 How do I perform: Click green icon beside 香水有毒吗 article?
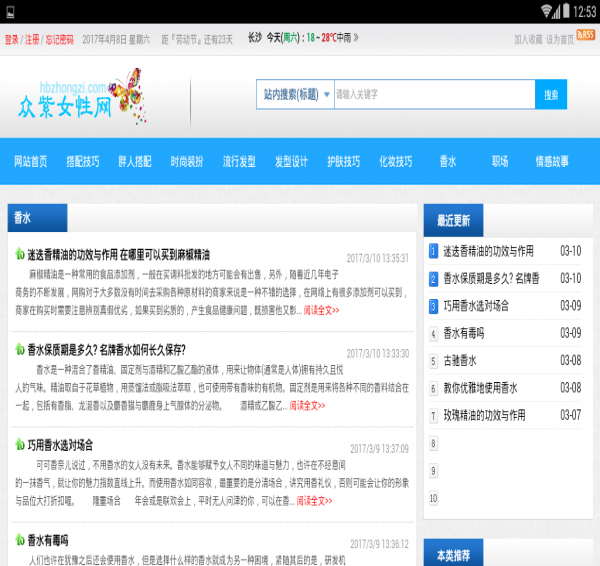(x=20, y=540)
